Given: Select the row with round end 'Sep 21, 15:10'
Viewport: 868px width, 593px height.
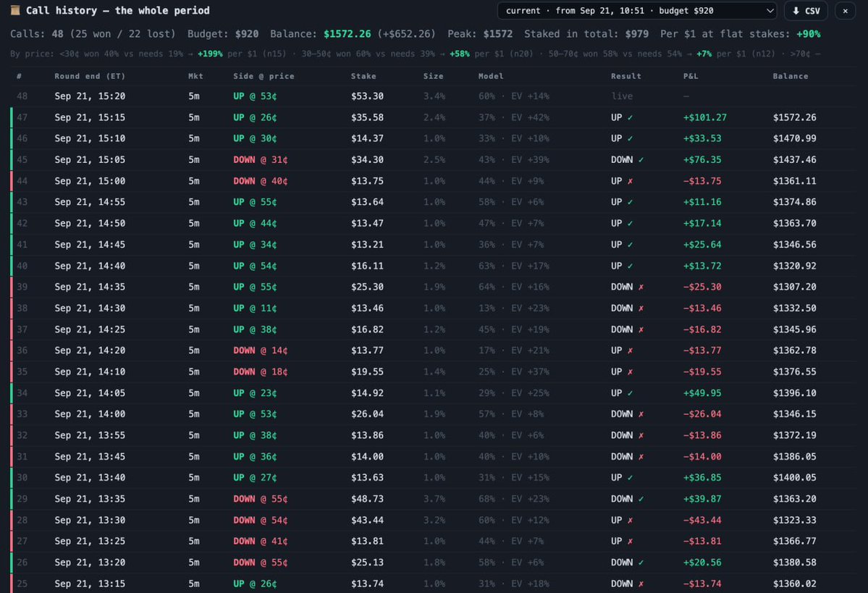Looking at the screenshot, I should [433, 138].
